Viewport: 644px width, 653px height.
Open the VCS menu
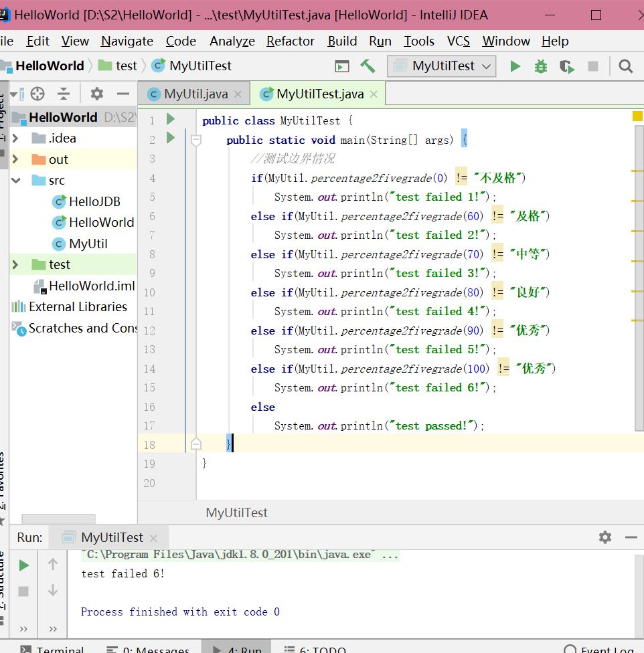click(x=458, y=41)
